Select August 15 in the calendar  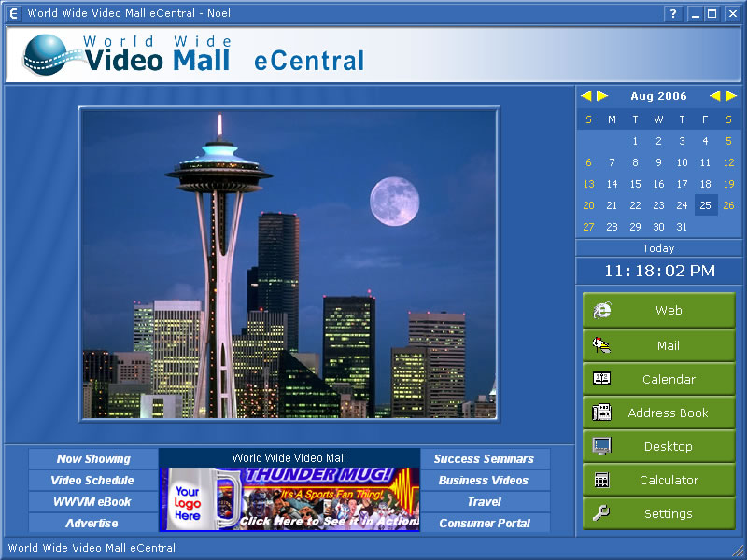tap(635, 184)
